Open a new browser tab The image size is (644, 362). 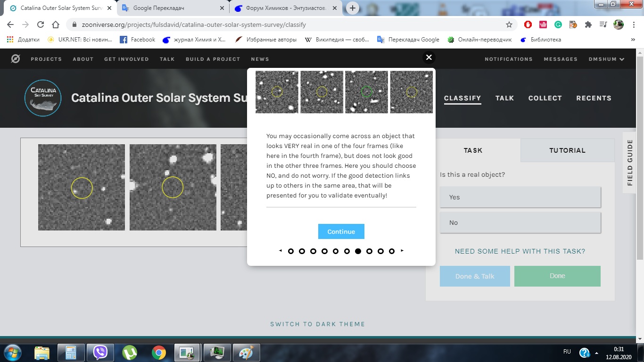click(x=352, y=8)
